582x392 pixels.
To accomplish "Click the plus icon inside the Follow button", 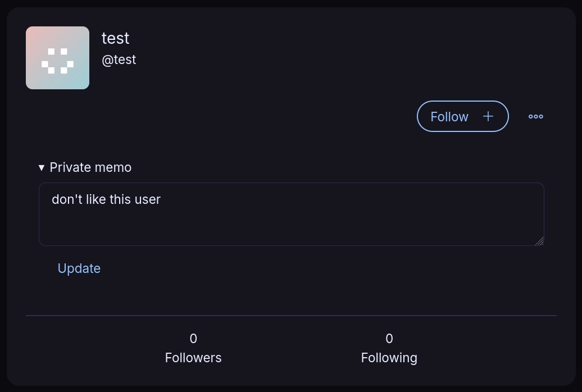I will [x=488, y=116].
